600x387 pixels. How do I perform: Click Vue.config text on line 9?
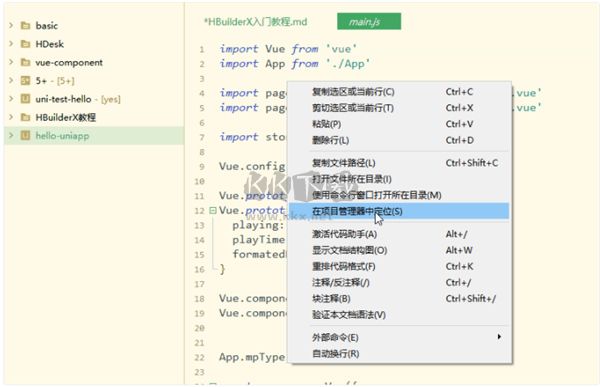(x=252, y=167)
